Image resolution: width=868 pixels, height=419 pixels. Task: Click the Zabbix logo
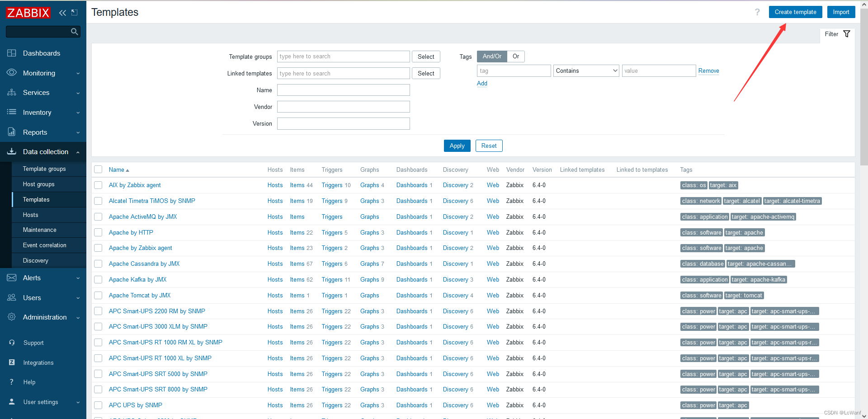tap(28, 13)
